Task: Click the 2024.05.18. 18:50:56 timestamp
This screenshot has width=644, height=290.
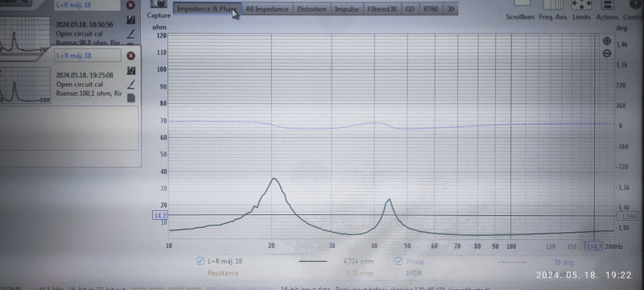Action: [x=85, y=25]
